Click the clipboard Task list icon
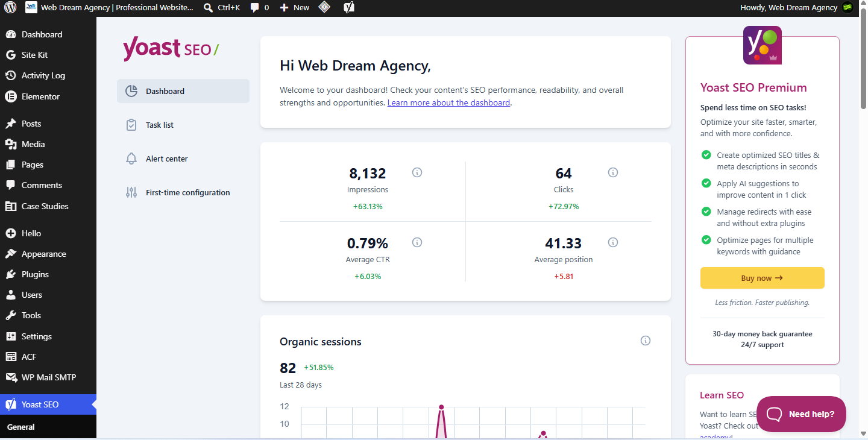868x440 pixels. [x=131, y=125]
